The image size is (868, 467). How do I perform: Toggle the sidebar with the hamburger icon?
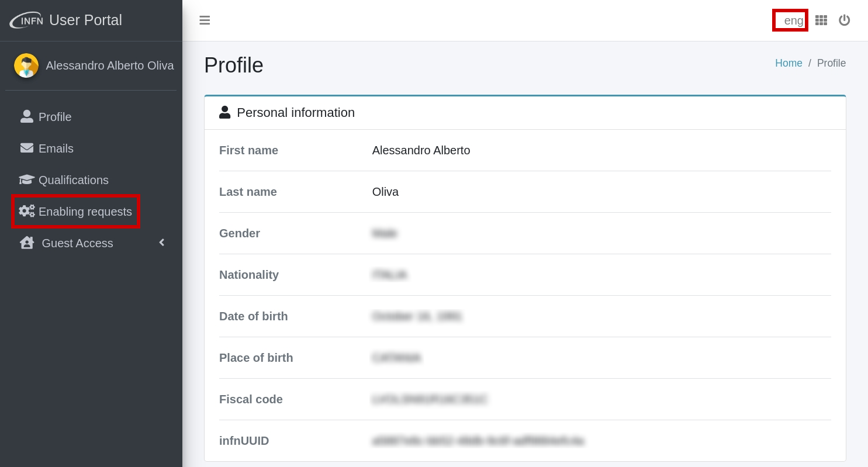205,20
